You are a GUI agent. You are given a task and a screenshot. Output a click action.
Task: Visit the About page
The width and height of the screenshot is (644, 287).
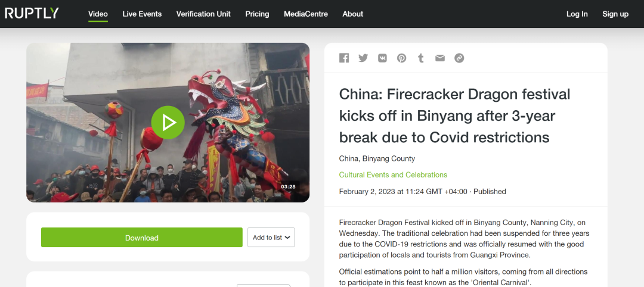tap(353, 14)
